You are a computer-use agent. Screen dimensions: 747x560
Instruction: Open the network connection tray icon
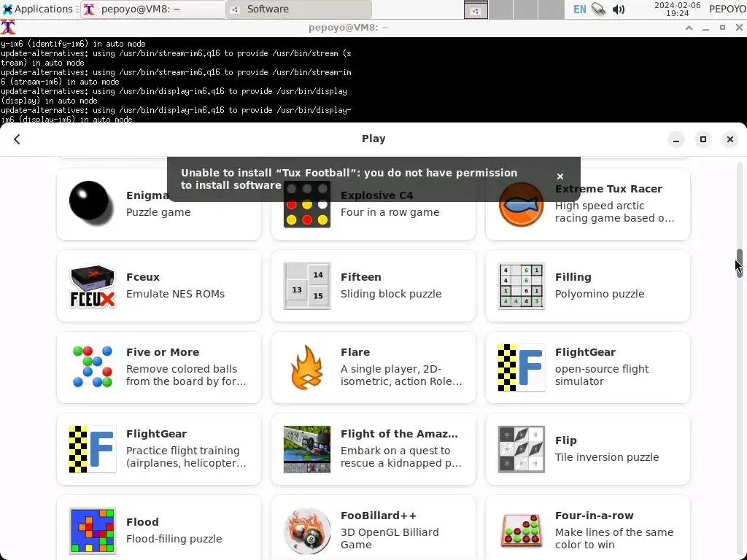(x=599, y=9)
